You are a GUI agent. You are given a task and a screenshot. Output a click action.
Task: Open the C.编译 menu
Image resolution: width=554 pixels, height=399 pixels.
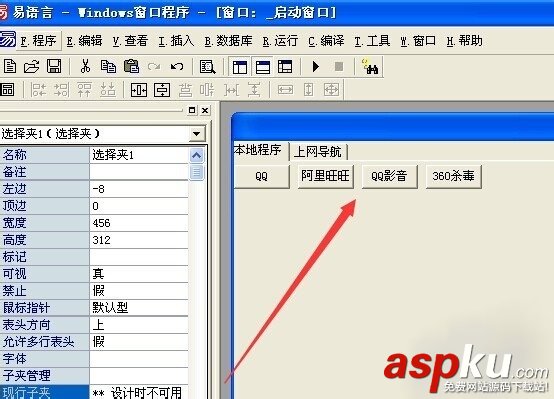coord(326,41)
